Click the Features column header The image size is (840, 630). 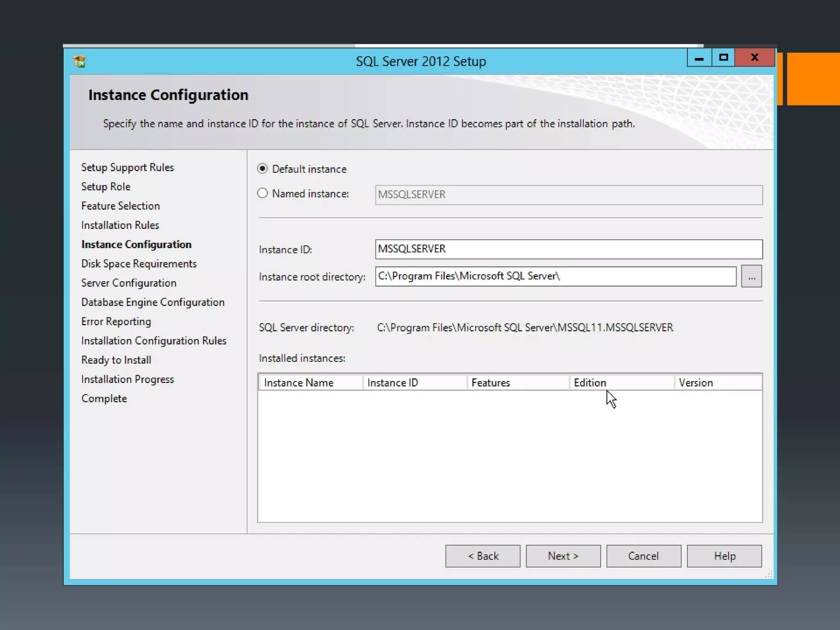(x=518, y=383)
